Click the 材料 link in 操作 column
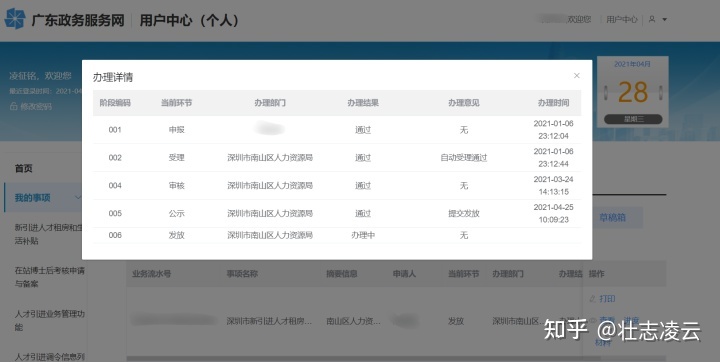 click(603, 342)
